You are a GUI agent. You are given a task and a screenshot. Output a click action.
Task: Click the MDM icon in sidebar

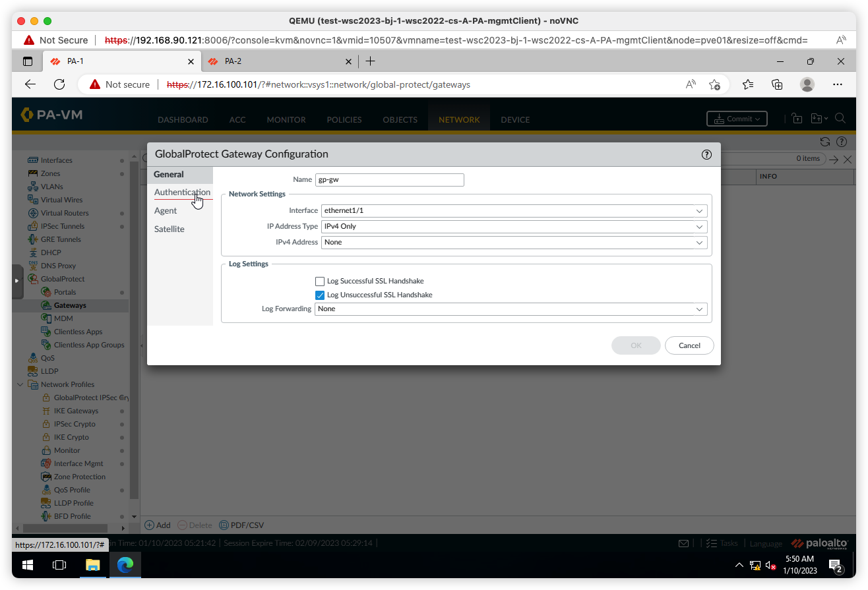pyautogui.click(x=46, y=318)
